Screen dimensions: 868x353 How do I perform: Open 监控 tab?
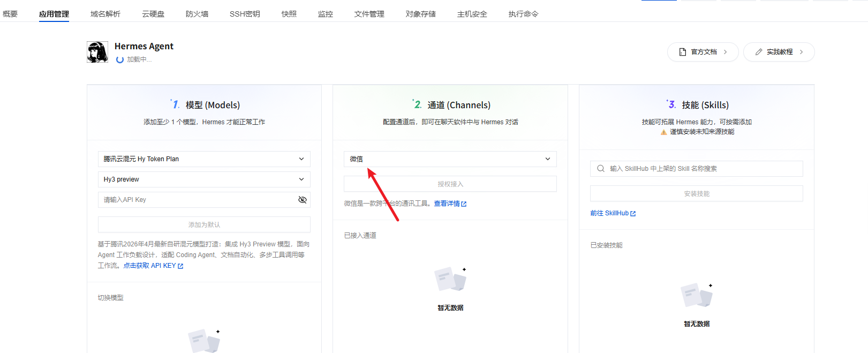326,14
